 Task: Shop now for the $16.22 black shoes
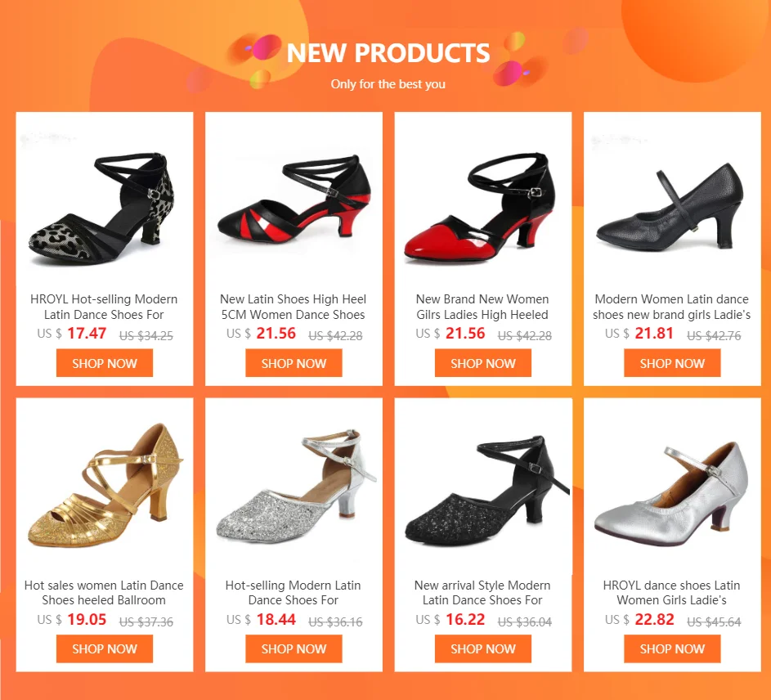[x=483, y=648]
